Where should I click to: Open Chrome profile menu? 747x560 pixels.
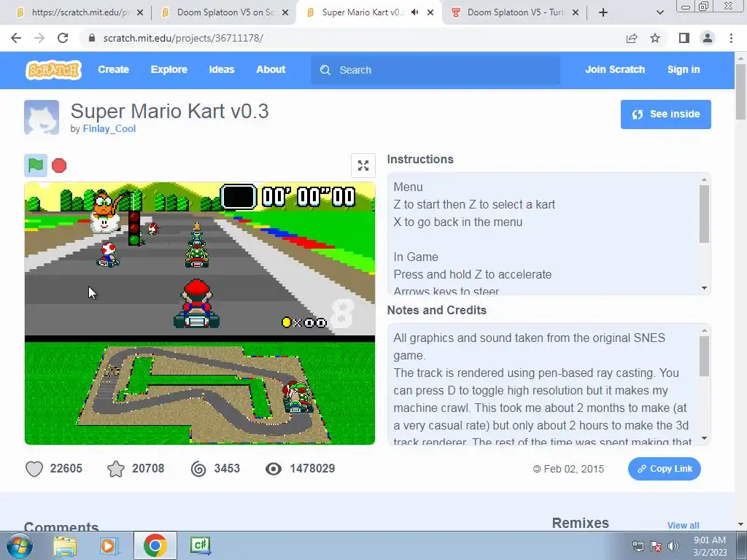pos(708,38)
